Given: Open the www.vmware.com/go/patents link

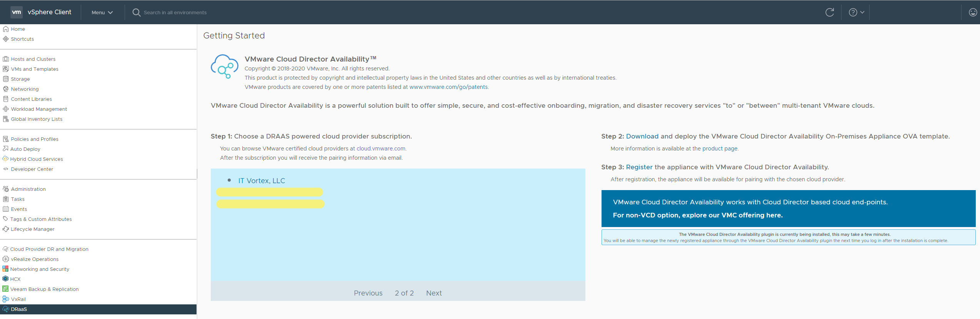Looking at the screenshot, I should [x=448, y=87].
